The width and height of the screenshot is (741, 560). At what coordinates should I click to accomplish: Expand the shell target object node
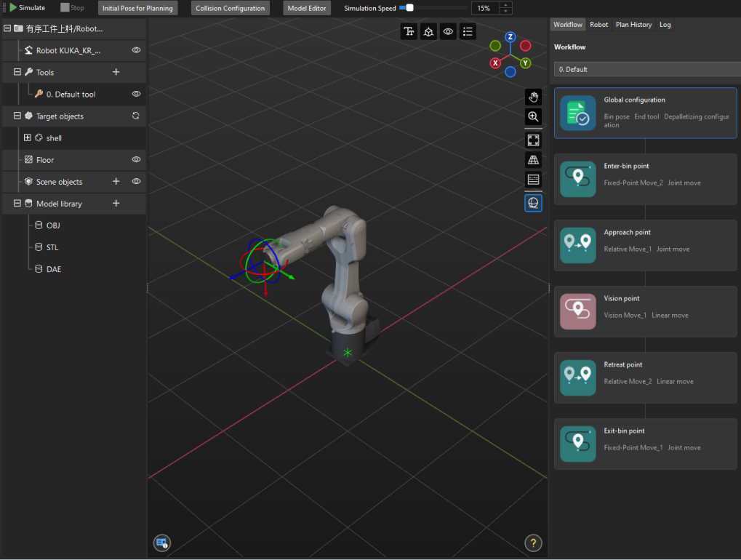point(27,137)
